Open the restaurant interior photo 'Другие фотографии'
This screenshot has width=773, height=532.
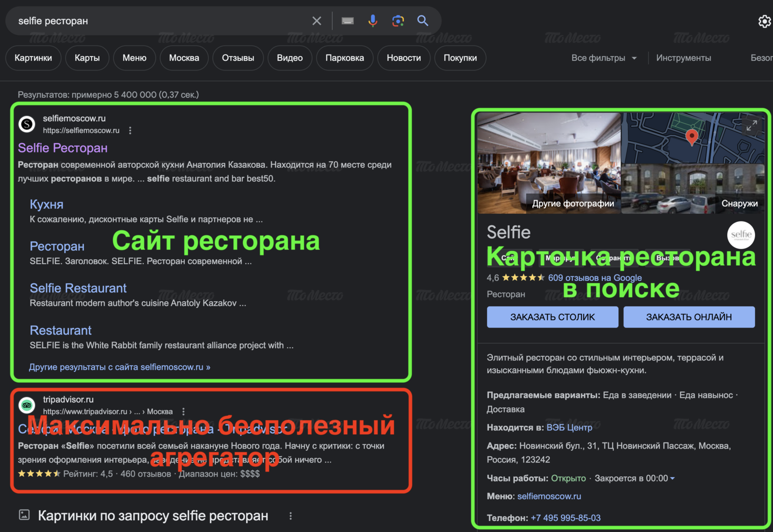click(549, 163)
